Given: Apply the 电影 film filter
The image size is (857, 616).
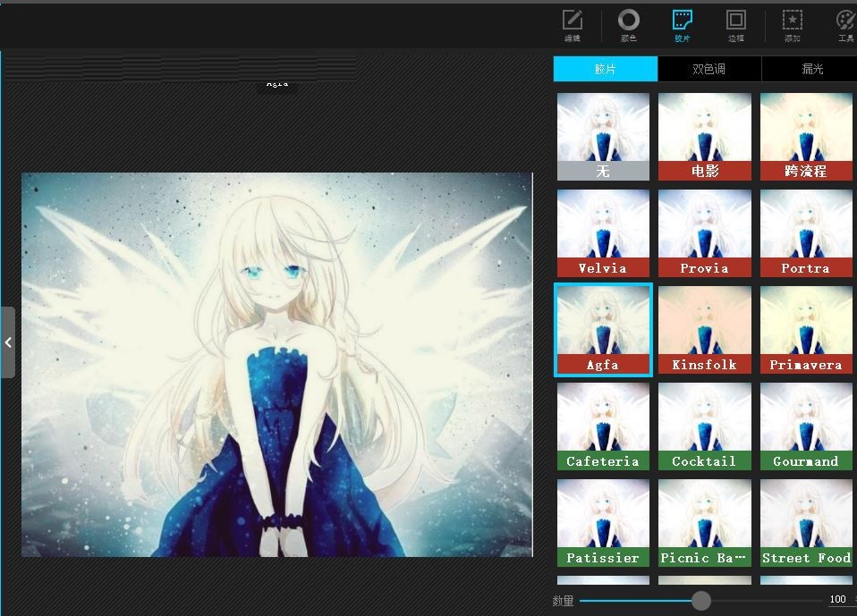Looking at the screenshot, I should coord(705,137).
